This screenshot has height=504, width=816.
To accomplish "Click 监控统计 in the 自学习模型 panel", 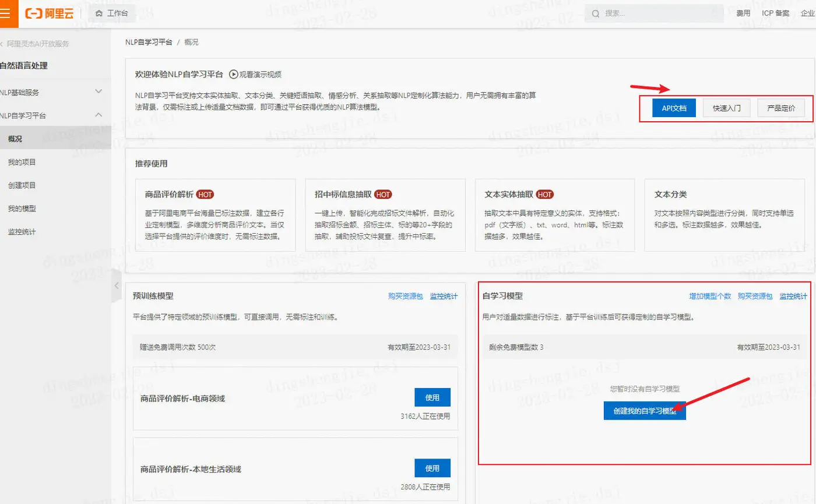I will tap(794, 296).
